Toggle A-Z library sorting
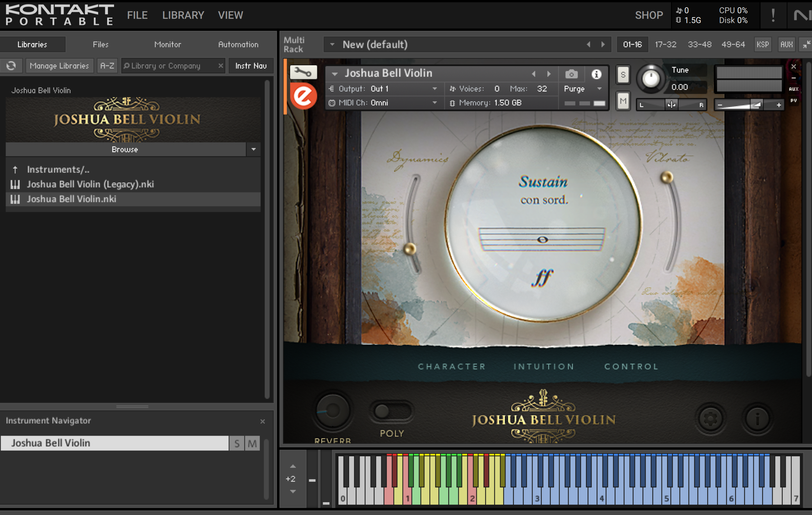The image size is (812, 515). 107,66
